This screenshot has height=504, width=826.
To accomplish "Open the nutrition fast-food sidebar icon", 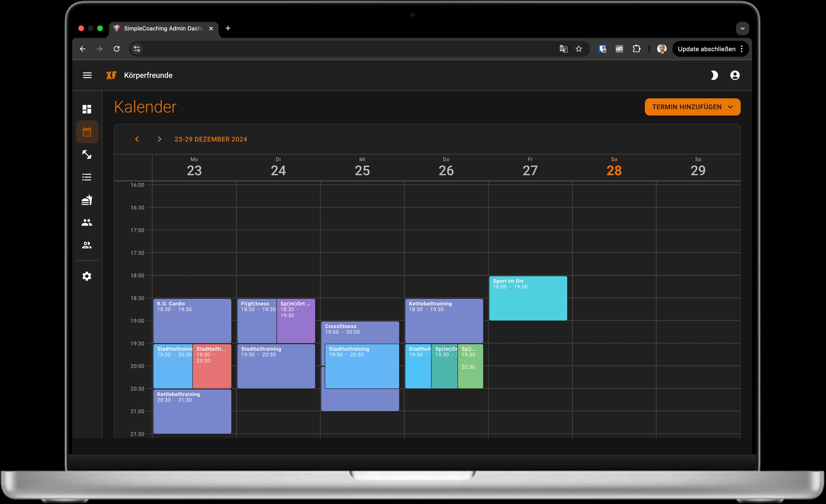I will pos(87,200).
